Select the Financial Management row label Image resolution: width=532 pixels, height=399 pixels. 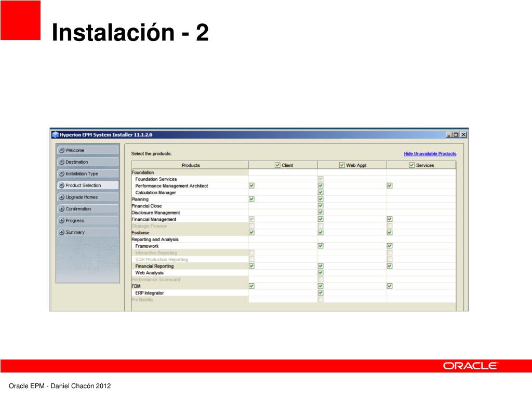click(x=154, y=219)
